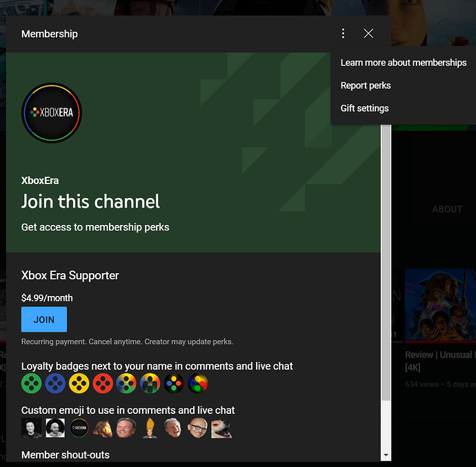Click the Join this channel heading
The height and width of the screenshot is (467, 476).
tap(90, 201)
